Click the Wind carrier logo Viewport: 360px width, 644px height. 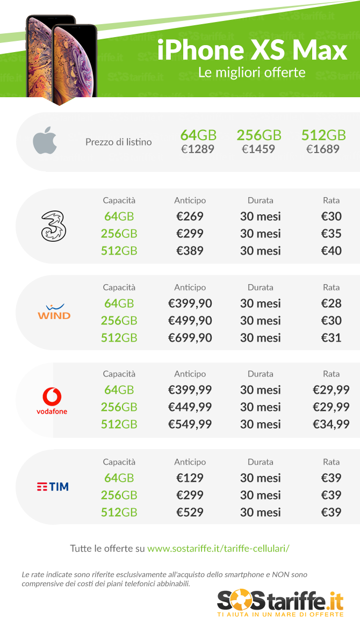54,312
